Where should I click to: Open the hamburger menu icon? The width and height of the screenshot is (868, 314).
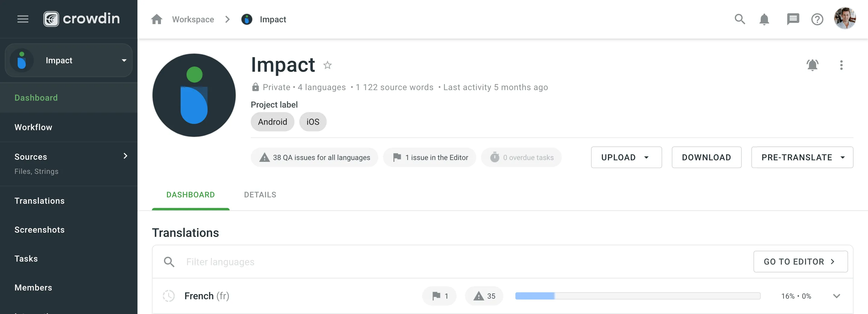coord(23,19)
